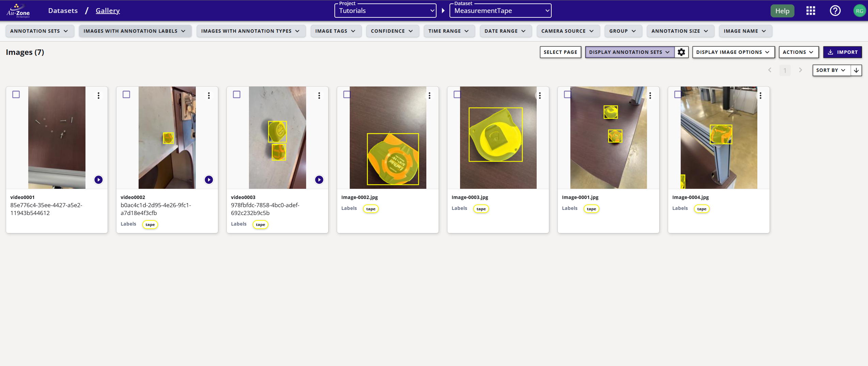
Task: Tick the video0002 card checkbox
Action: pyautogui.click(x=126, y=94)
